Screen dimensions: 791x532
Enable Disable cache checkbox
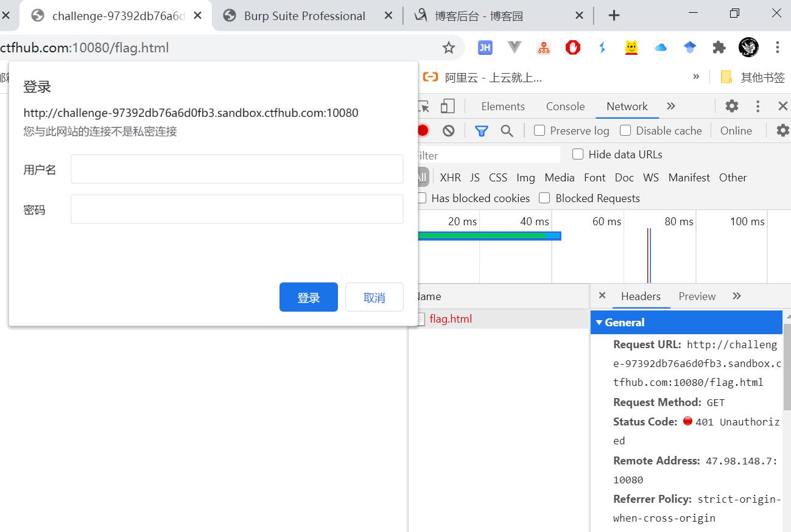tap(625, 130)
